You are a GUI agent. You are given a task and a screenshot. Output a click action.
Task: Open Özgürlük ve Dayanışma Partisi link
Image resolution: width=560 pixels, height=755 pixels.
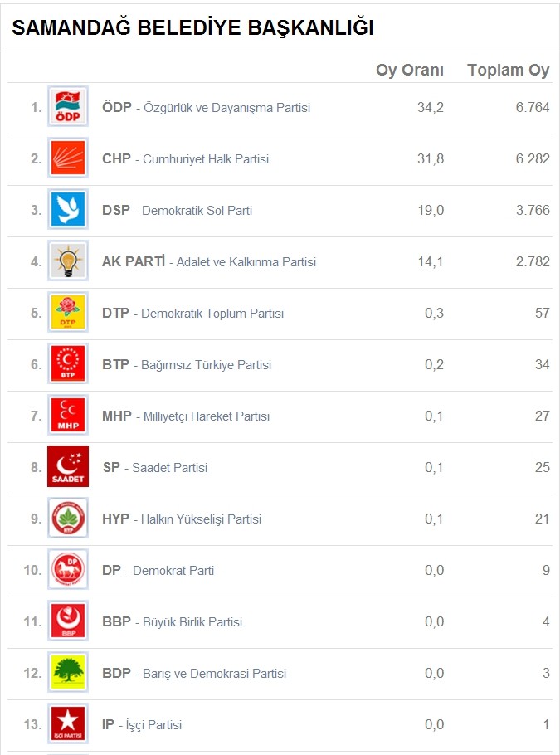226,108
